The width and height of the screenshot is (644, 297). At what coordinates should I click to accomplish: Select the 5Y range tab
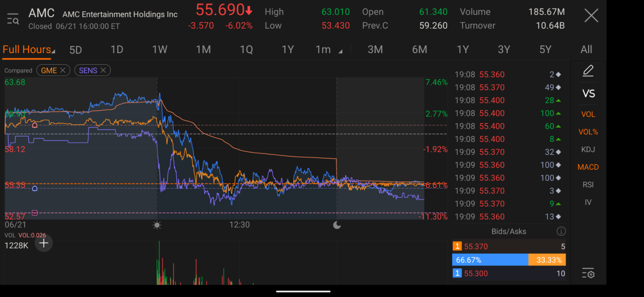click(545, 50)
